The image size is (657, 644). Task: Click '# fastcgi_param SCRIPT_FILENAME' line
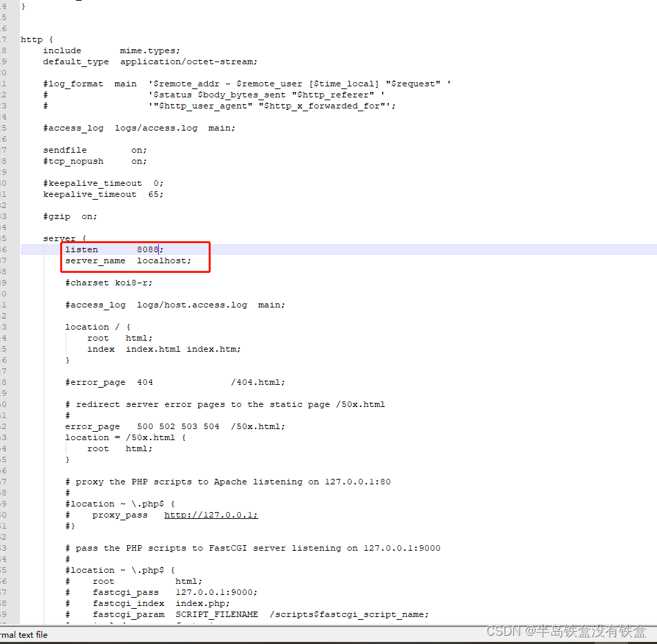point(247,615)
